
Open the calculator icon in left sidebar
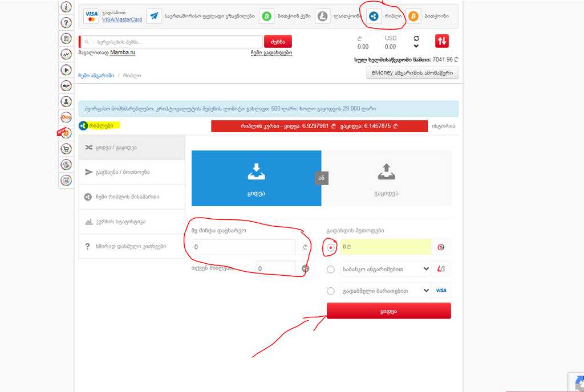(66, 38)
